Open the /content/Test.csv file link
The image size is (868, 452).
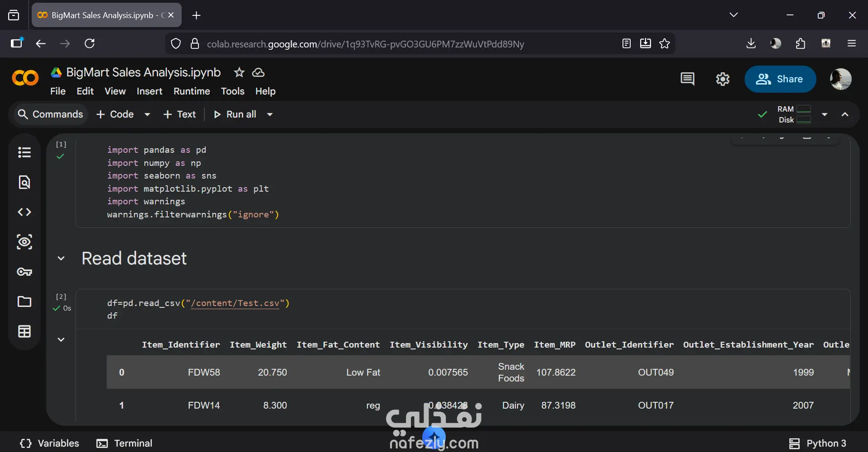click(x=235, y=303)
